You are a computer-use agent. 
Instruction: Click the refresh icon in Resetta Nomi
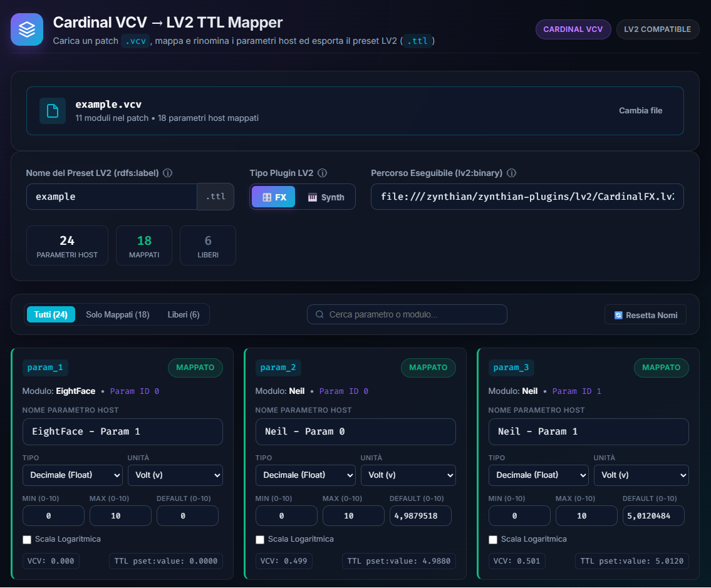(618, 315)
